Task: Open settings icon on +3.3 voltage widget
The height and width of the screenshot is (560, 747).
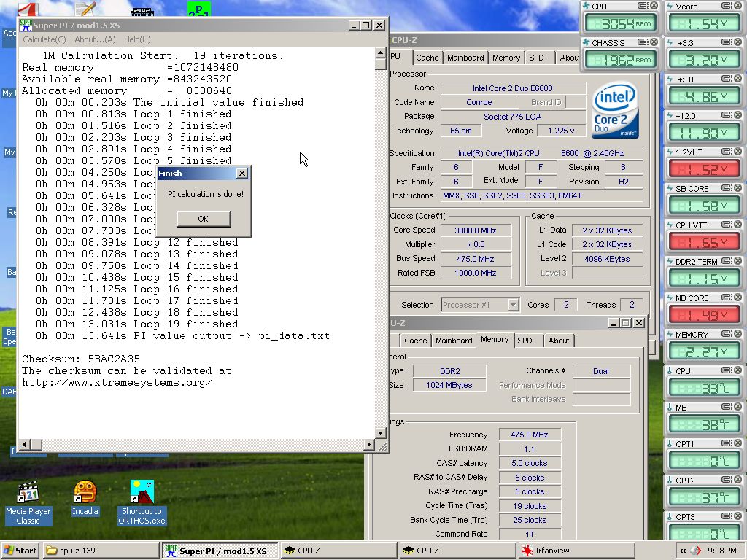Action: coord(727,42)
